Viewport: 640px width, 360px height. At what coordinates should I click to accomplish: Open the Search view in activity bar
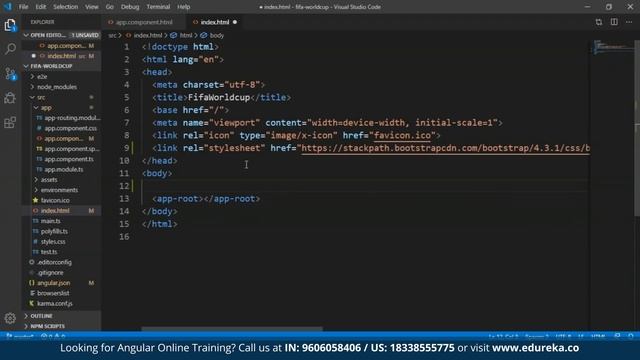click(x=10, y=49)
